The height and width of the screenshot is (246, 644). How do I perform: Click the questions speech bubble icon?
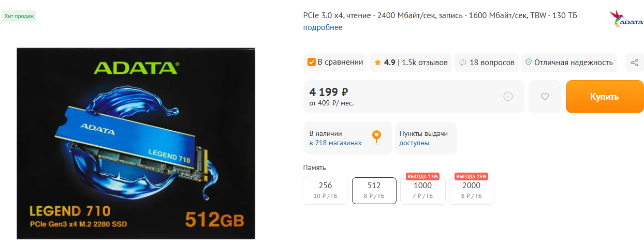462,63
